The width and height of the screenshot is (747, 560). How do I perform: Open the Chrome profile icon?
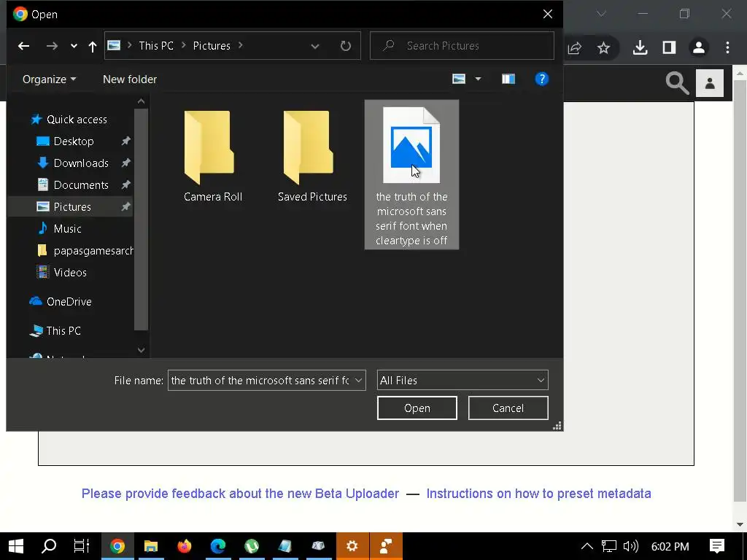699,47
